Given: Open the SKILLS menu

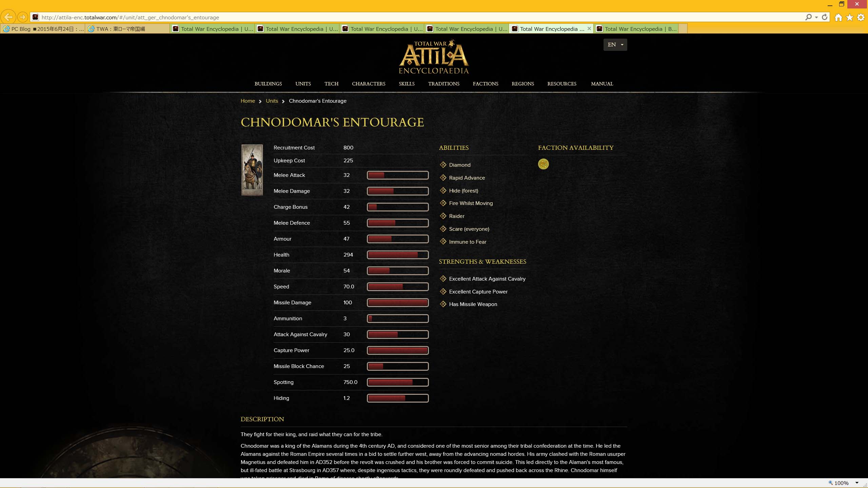Looking at the screenshot, I should pos(407,84).
